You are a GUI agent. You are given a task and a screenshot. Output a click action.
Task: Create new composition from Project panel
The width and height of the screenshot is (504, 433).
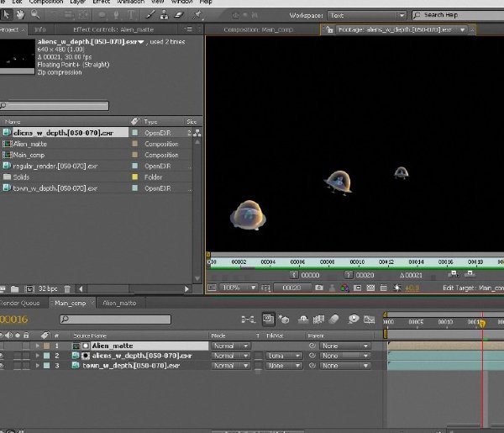pyautogui.click(x=29, y=289)
